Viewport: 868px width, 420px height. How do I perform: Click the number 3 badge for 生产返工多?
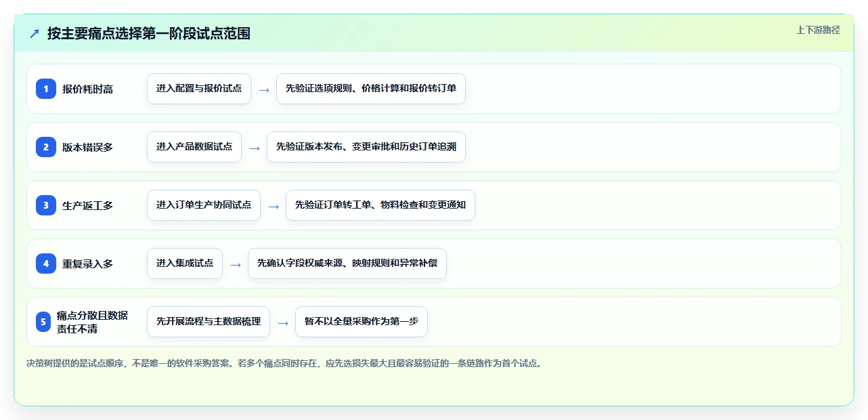tap(46, 205)
